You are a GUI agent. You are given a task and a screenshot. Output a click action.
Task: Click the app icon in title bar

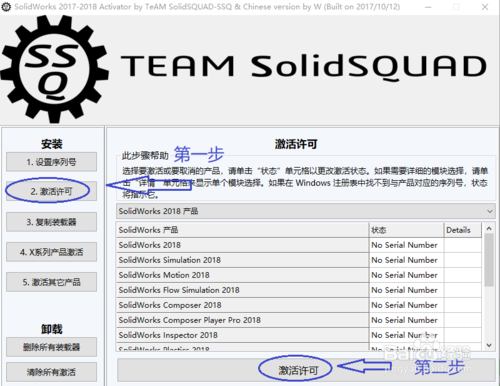point(6,7)
